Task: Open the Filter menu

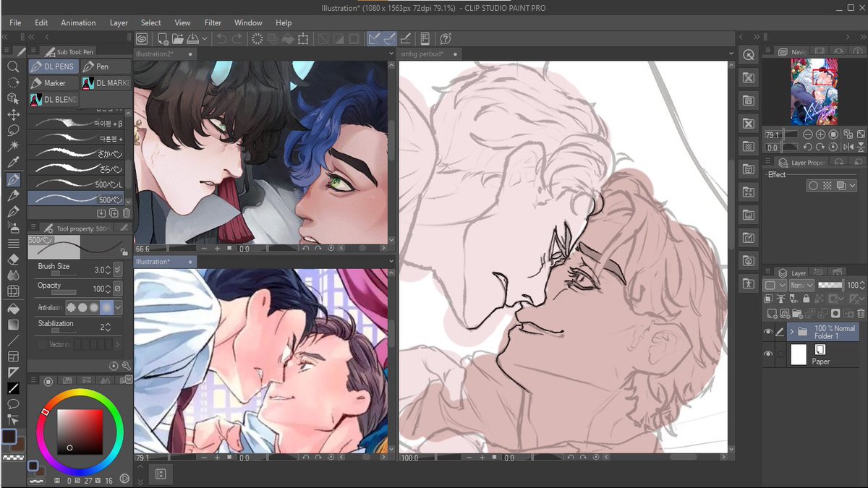Action: tap(213, 22)
